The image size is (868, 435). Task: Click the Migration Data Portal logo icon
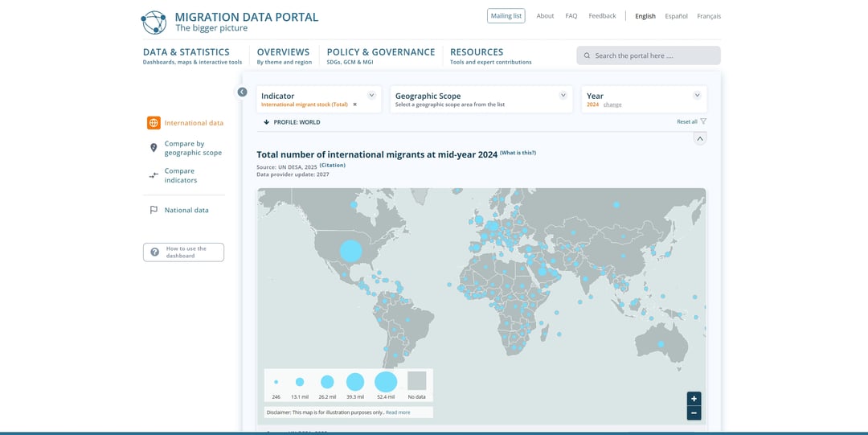pos(154,23)
